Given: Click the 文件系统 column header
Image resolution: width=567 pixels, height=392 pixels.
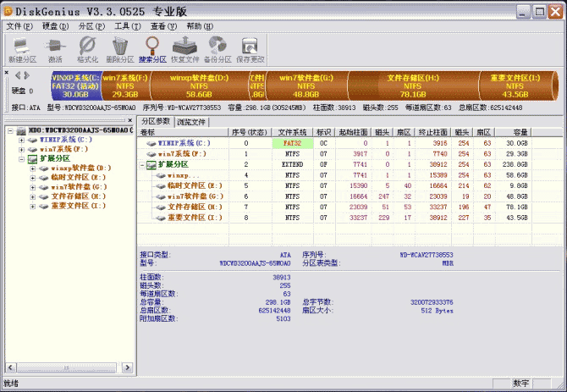Looking at the screenshot, I should 292,132.
